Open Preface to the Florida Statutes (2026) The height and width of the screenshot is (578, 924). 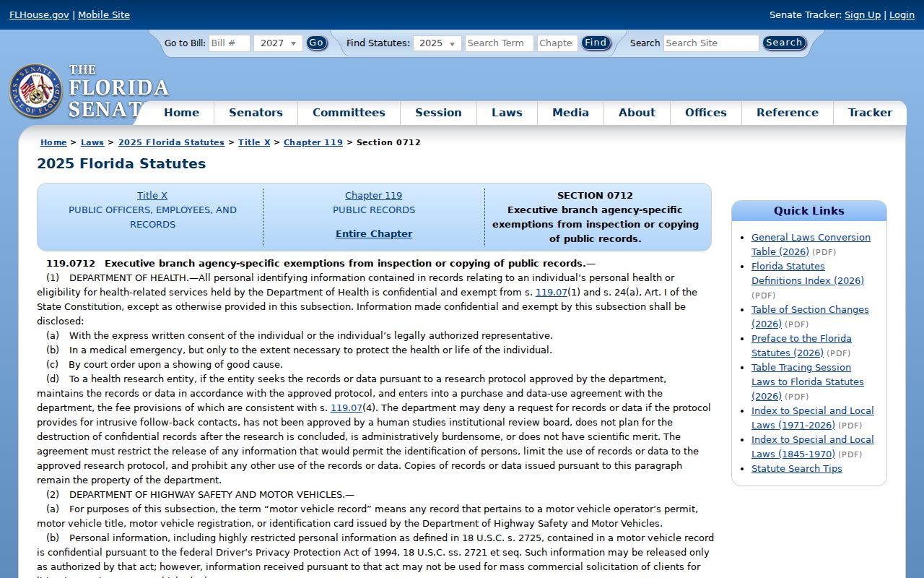click(801, 345)
